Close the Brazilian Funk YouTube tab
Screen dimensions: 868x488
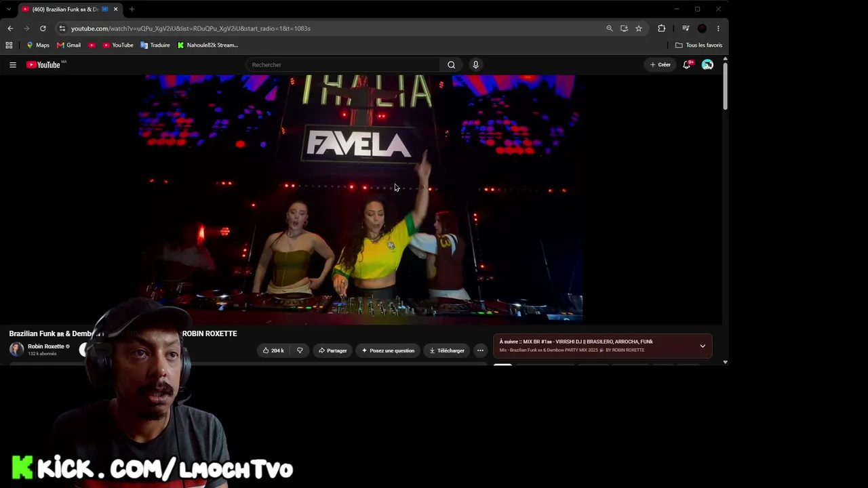point(115,9)
